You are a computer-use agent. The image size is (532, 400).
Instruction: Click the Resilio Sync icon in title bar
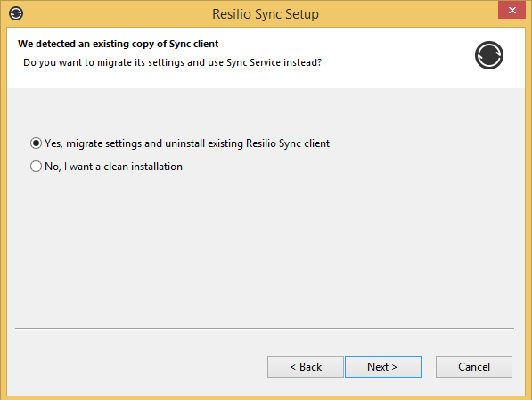click(x=16, y=13)
